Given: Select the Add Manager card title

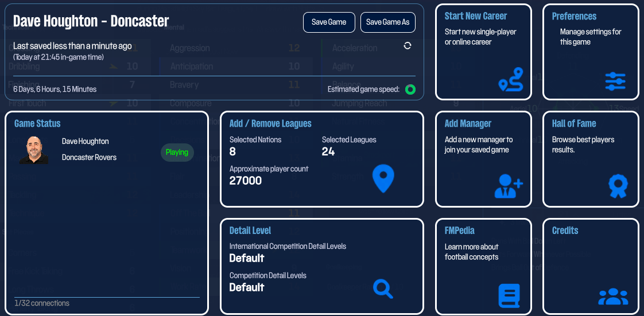Looking at the screenshot, I should tap(468, 123).
